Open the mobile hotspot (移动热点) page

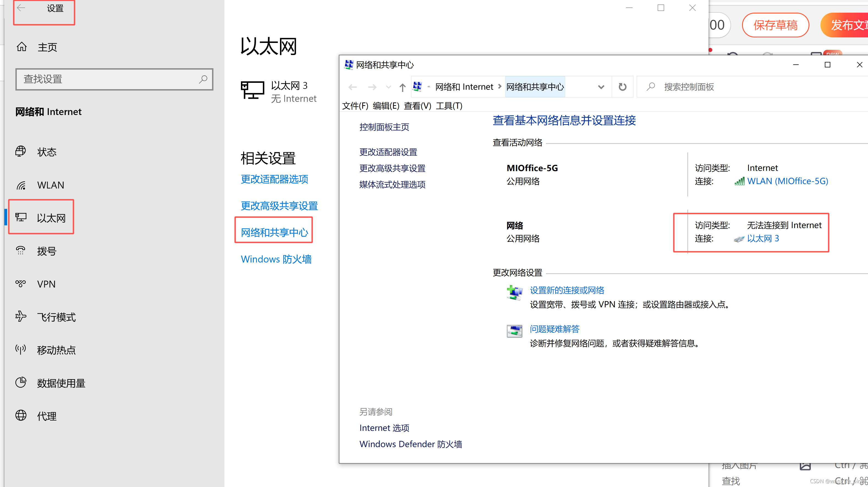tap(56, 350)
